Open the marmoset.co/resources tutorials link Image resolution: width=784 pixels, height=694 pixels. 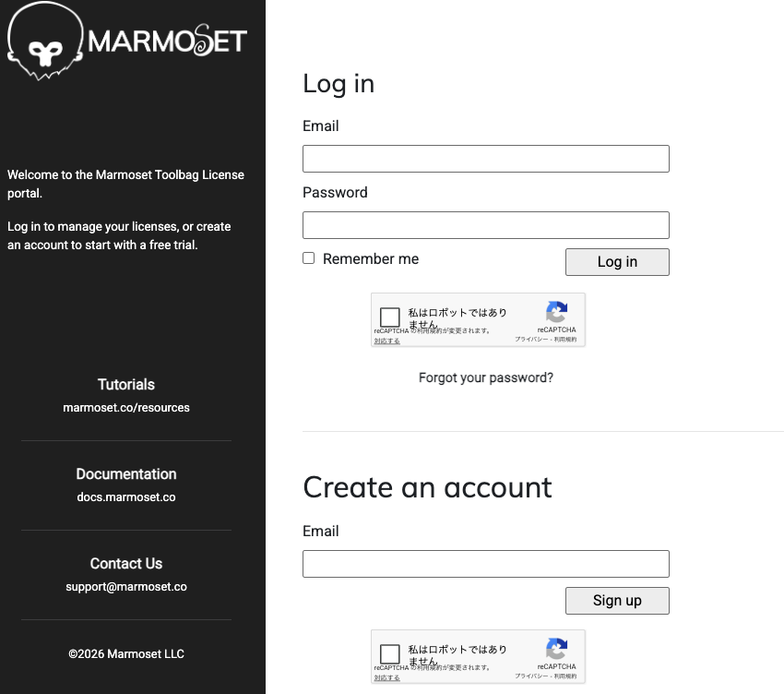(x=126, y=407)
